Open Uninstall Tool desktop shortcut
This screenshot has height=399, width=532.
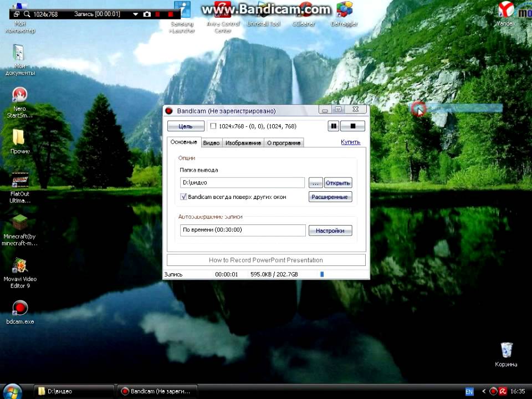click(x=264, y=13)
